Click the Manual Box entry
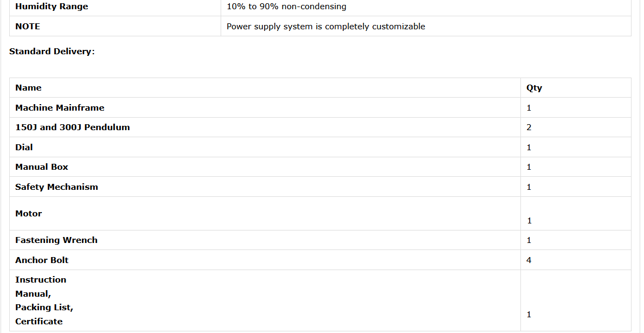The image size is (644, 333). (x=42, y=167)
